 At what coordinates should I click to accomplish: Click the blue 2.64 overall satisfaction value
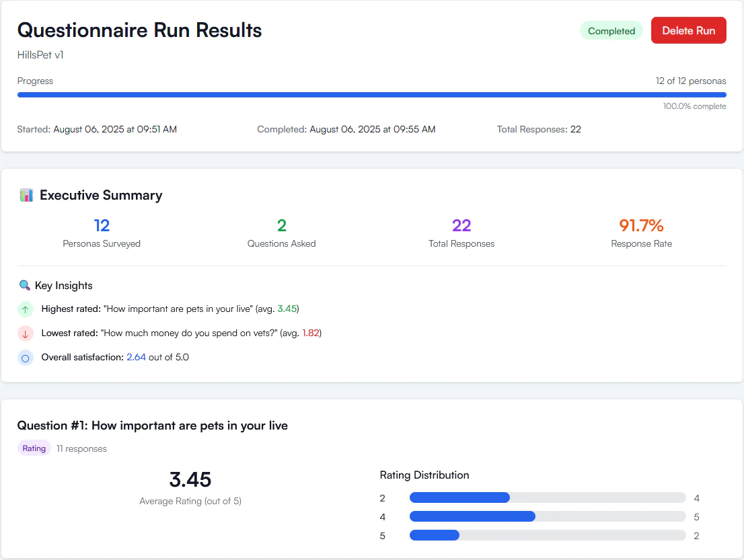[136, 357]
